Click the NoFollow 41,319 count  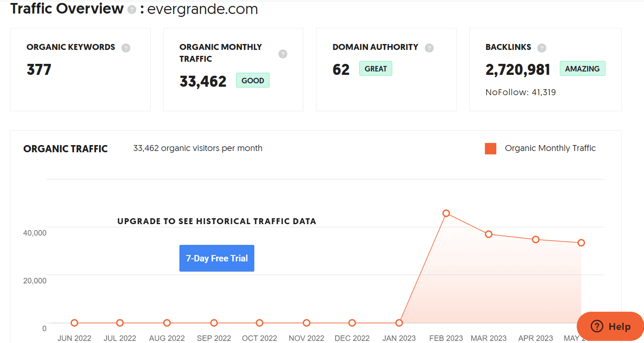pos(520,92)
